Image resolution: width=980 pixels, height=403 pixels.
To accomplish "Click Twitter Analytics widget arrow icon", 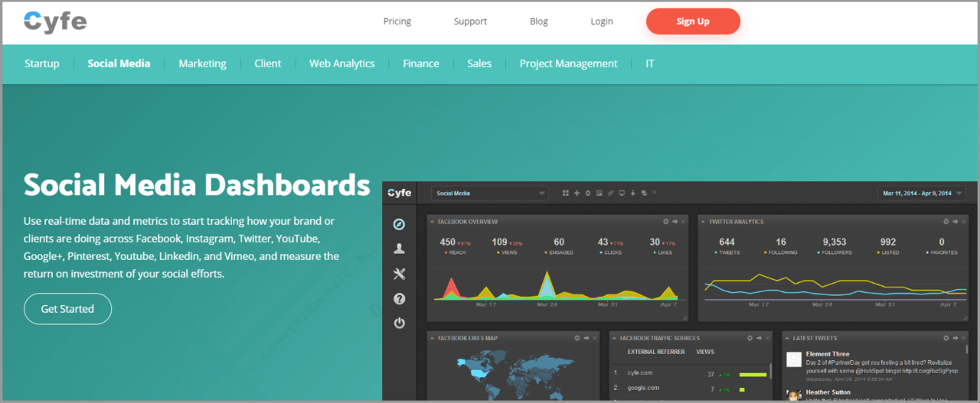I will [954, 222].
